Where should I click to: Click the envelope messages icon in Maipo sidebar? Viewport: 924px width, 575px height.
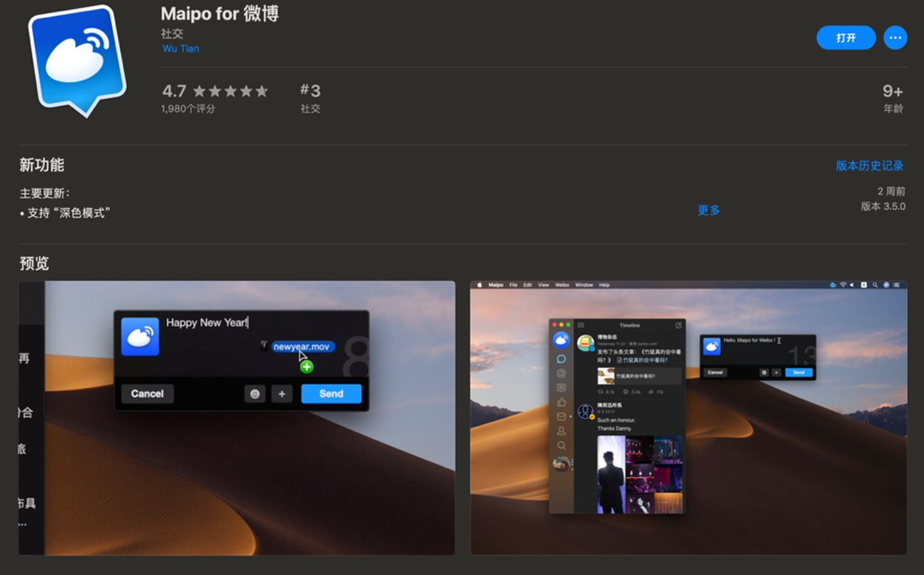pos(561,416)
